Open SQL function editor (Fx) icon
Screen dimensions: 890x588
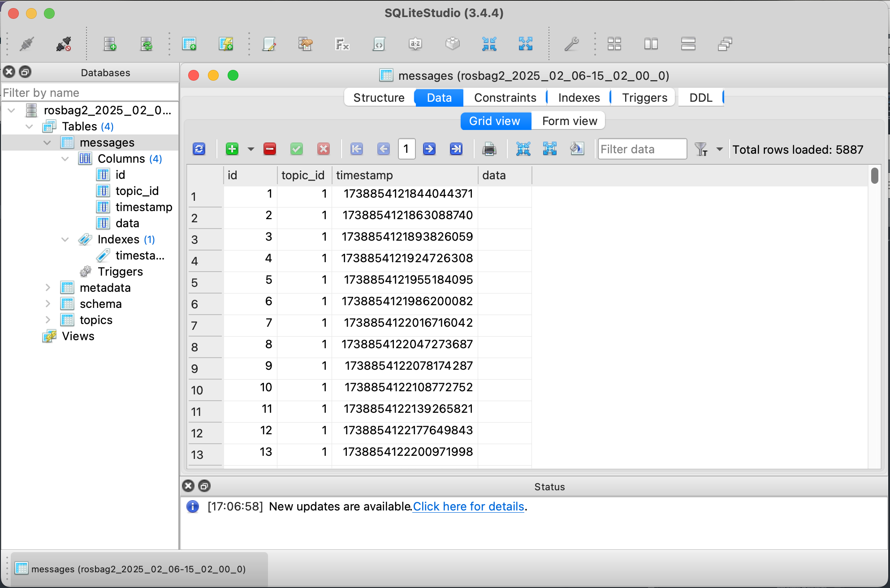(x=342, y=44)
